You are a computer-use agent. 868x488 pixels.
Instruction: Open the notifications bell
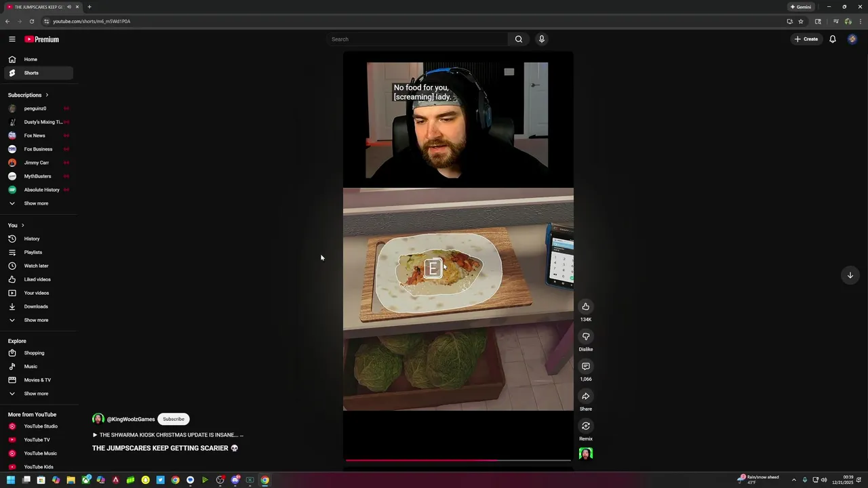(833, 39)
